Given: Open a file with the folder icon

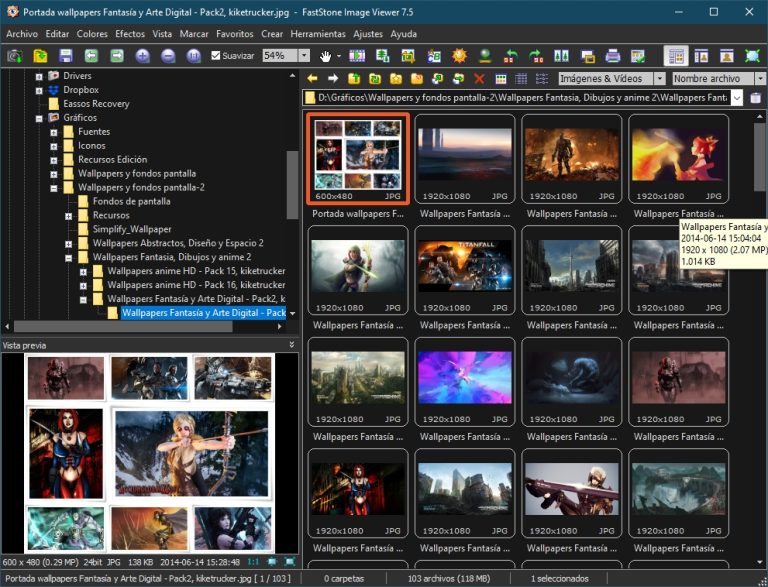Looking at the screenshot, I should (x=40, y=56).
